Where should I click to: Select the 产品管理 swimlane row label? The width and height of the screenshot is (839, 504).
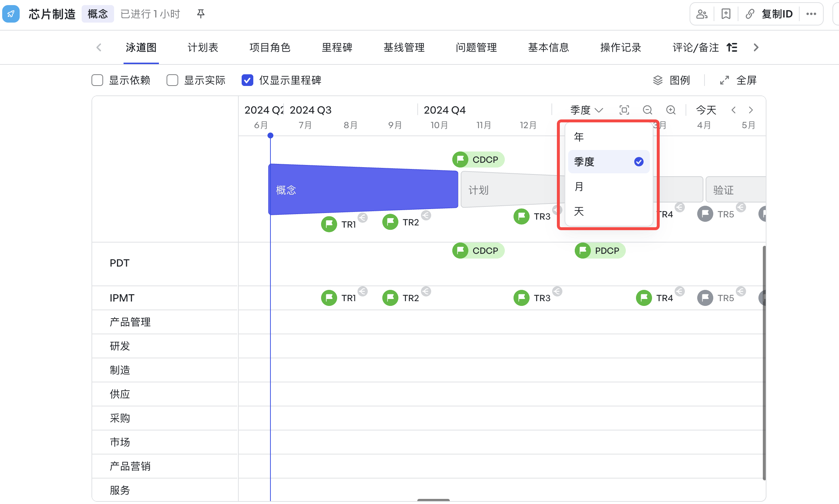[130, 322]
